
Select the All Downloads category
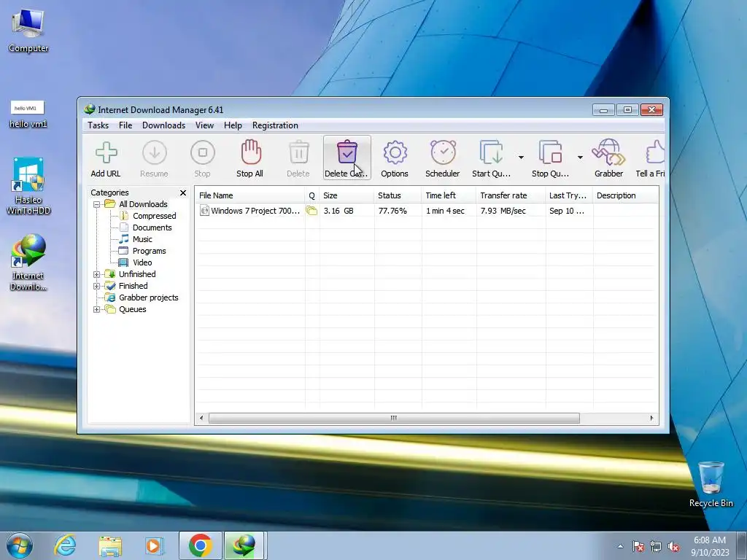click(143, 204)
